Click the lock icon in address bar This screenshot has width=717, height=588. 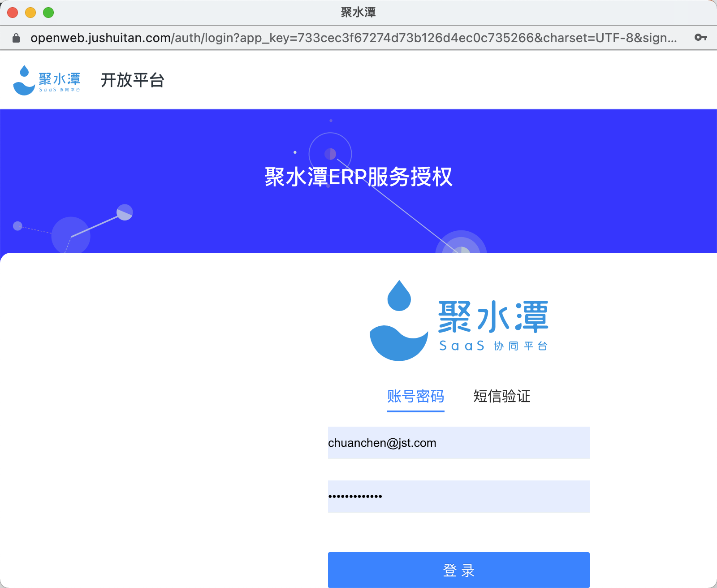[16, 38]
